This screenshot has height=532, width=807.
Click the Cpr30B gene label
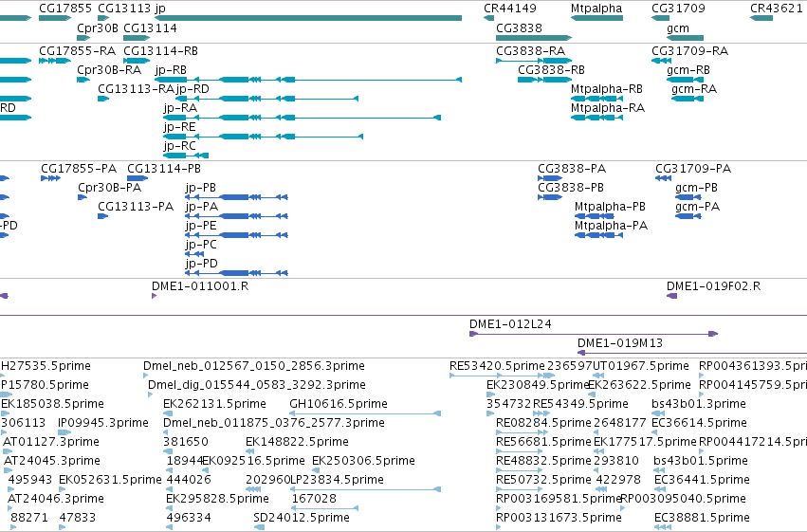pos(98,28)
